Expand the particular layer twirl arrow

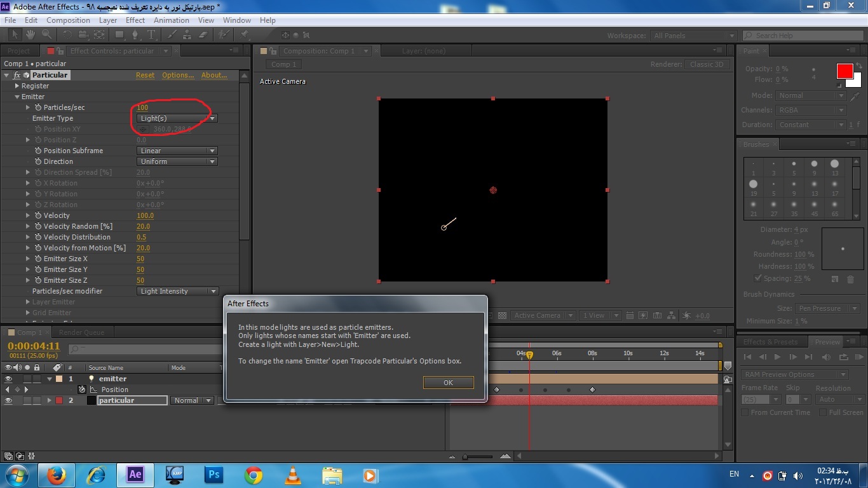49,400
